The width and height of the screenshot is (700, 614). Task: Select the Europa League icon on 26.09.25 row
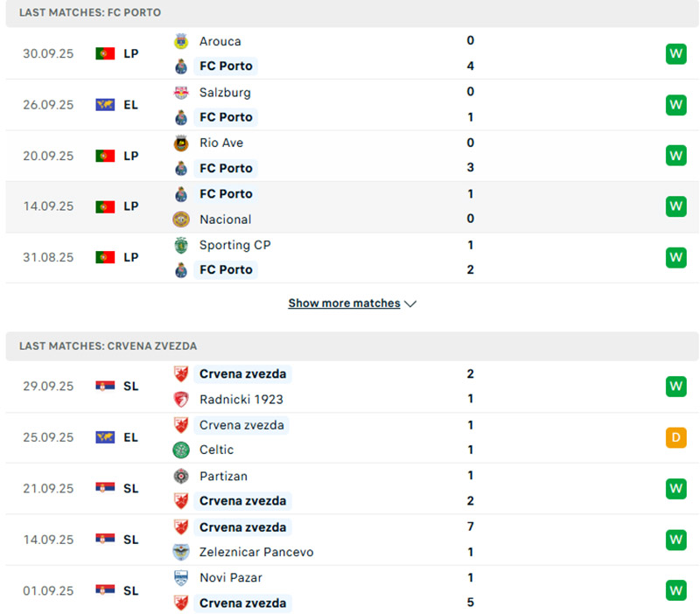point(105,105)
